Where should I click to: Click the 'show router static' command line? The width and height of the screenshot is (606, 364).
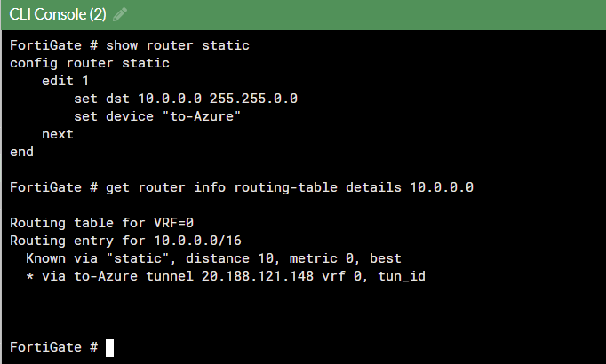point(130,45)
